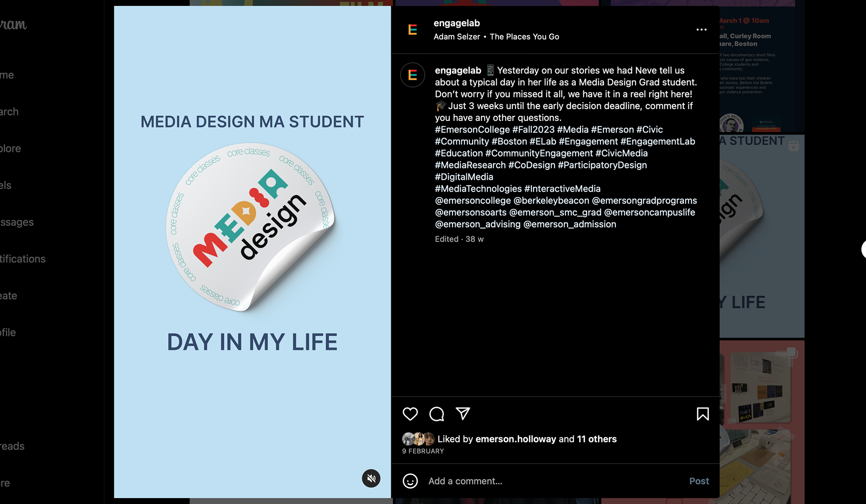Open Messages in the left sidebar
The image size is (866, 504).
17,222
